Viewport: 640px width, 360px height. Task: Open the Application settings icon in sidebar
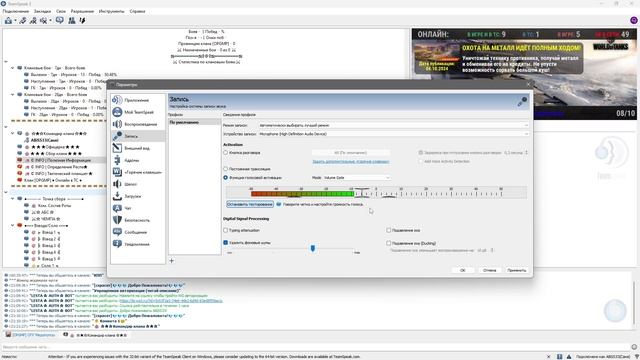117,100
